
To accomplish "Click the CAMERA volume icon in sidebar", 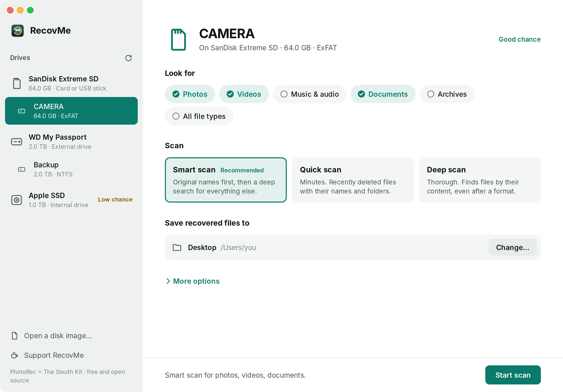I will 22,111.
